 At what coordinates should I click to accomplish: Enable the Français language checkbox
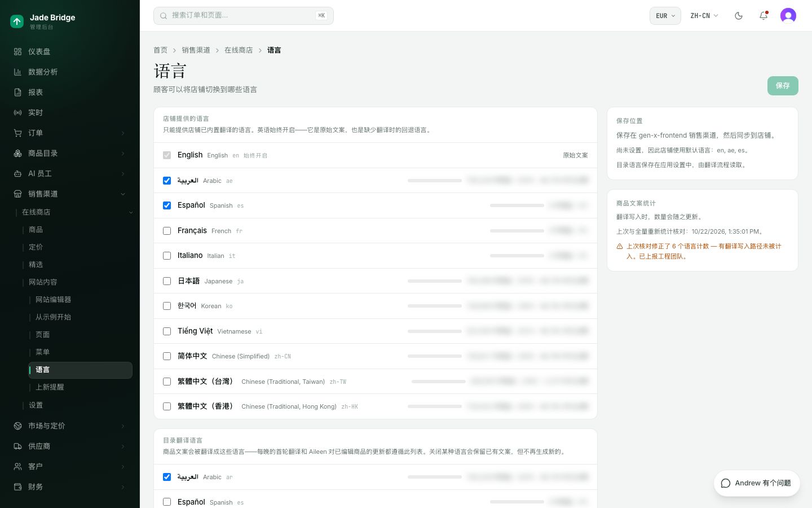click(167, 231)
